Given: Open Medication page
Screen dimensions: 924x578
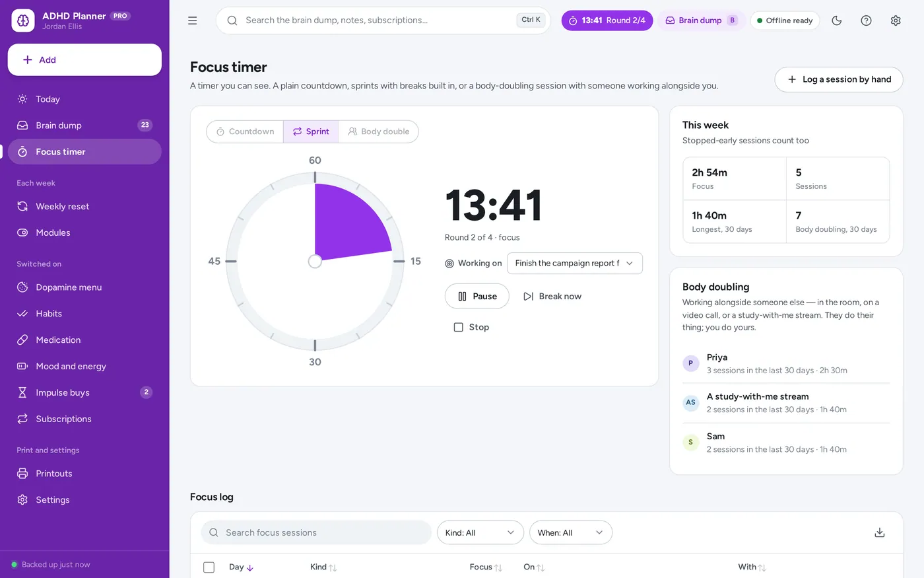Looking at the screenshot, I should 84,340.
